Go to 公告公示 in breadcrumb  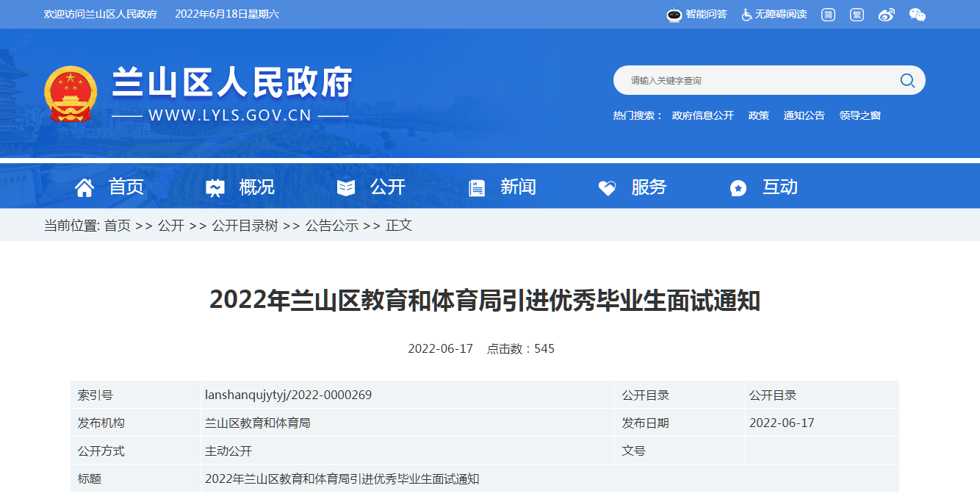(332, 226)
